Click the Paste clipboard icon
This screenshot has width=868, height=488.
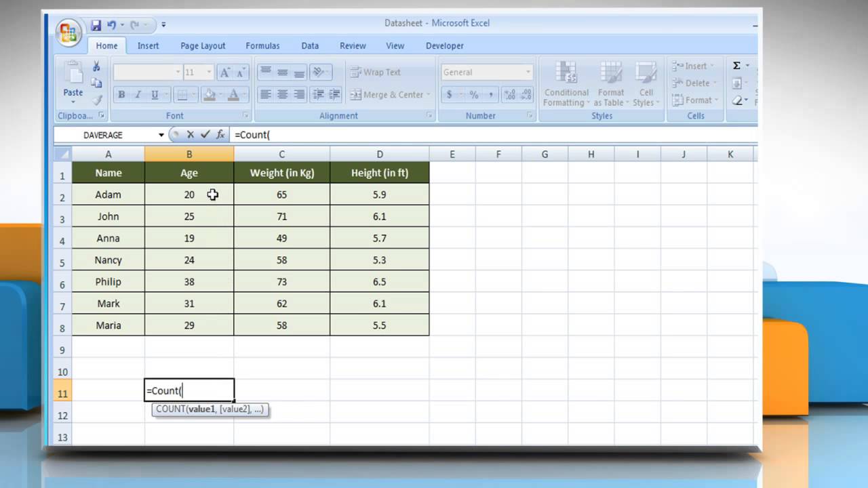pos(73,72)
